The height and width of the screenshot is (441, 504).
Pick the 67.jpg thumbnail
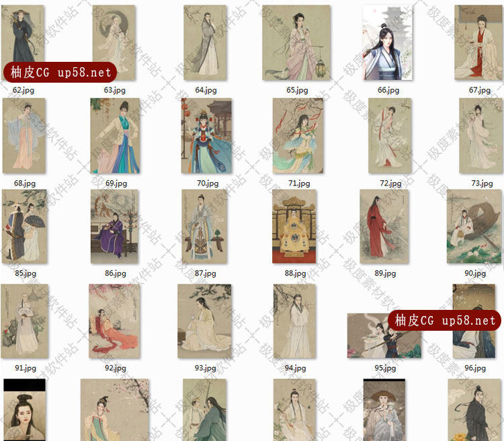pos(478,43)
